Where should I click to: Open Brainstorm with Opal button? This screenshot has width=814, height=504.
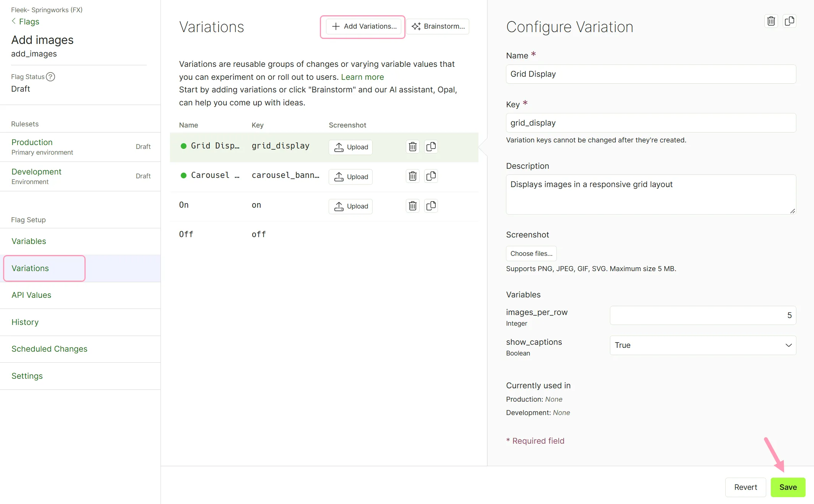point(438,26)
